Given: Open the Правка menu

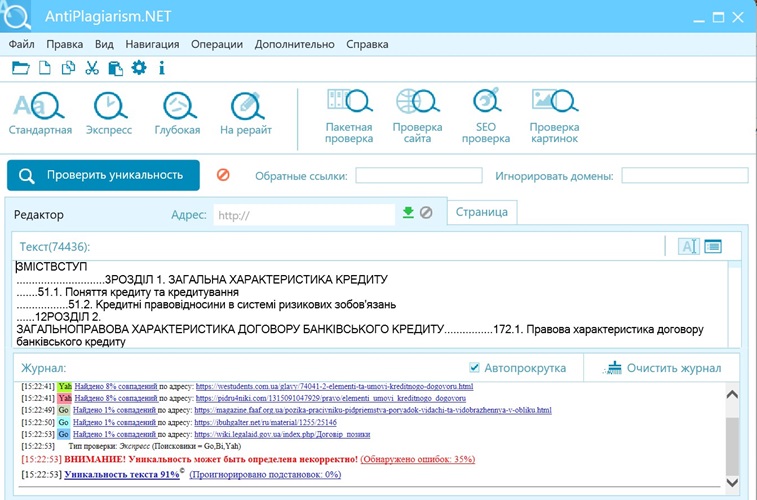Looking at the screenshot, I should 65,44.
